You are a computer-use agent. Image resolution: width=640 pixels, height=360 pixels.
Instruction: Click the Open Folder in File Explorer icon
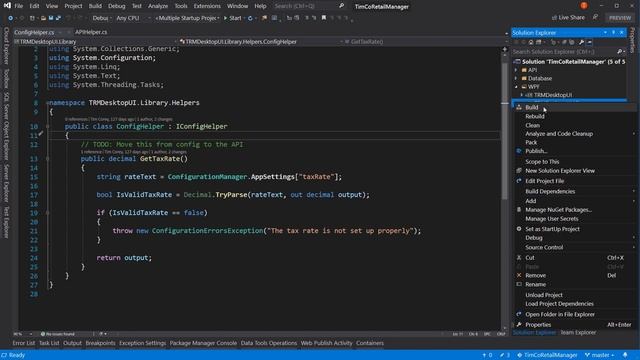point(519,314)
